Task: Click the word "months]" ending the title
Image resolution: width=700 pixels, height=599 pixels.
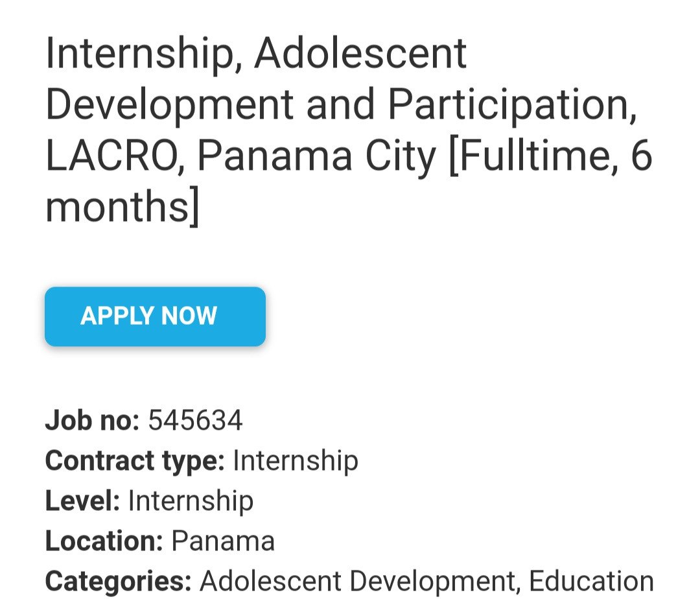Action: 122,206
